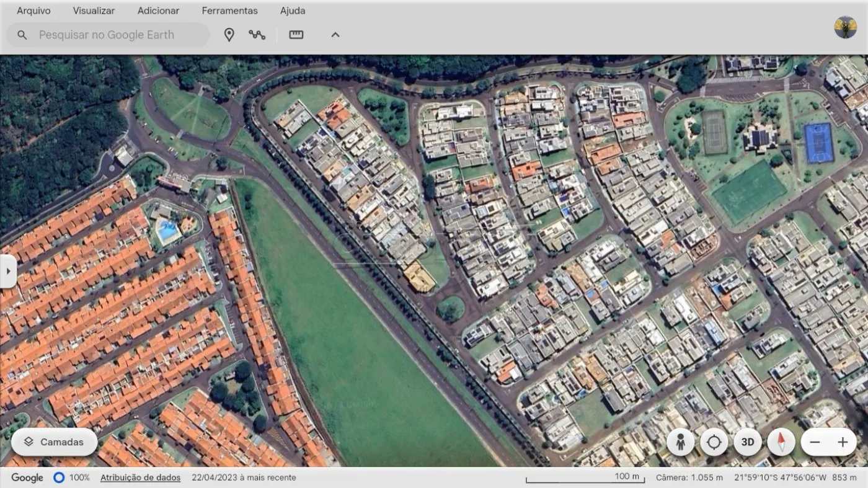Viewport: 868px width, 488px height.
Task: Center map on my current location
Action: [x=714, y=442]
